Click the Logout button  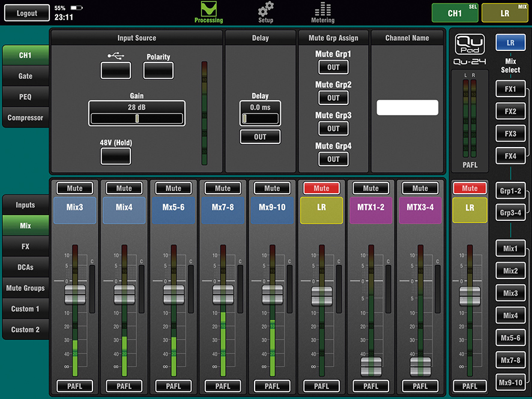tap(27, 13)
